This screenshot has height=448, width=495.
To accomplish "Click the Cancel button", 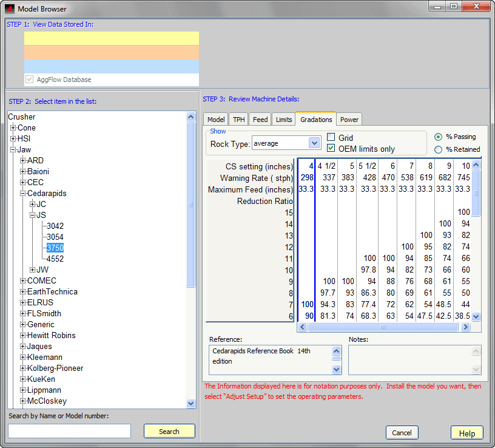I will pos(402,433).
